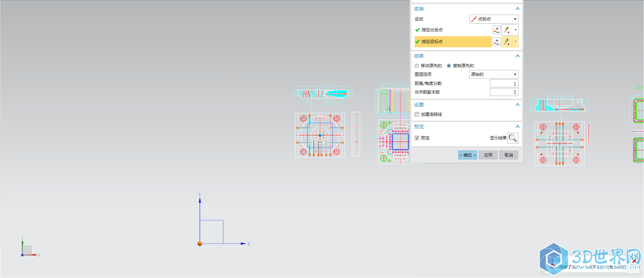Collapse the 预览 section chevron

pos(517,127)
